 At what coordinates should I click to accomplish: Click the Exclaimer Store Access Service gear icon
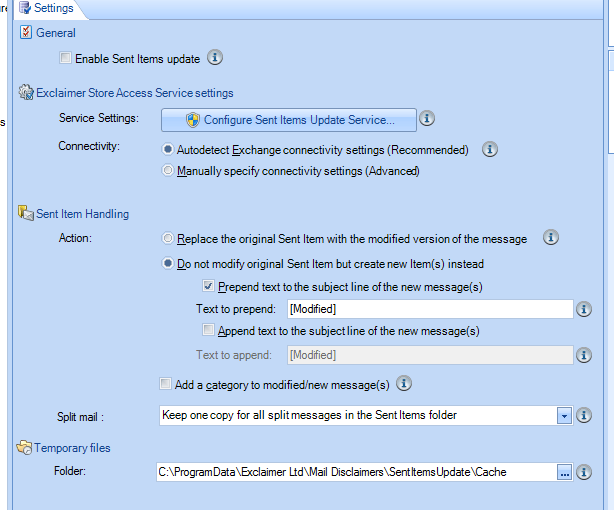pos(26,92)
